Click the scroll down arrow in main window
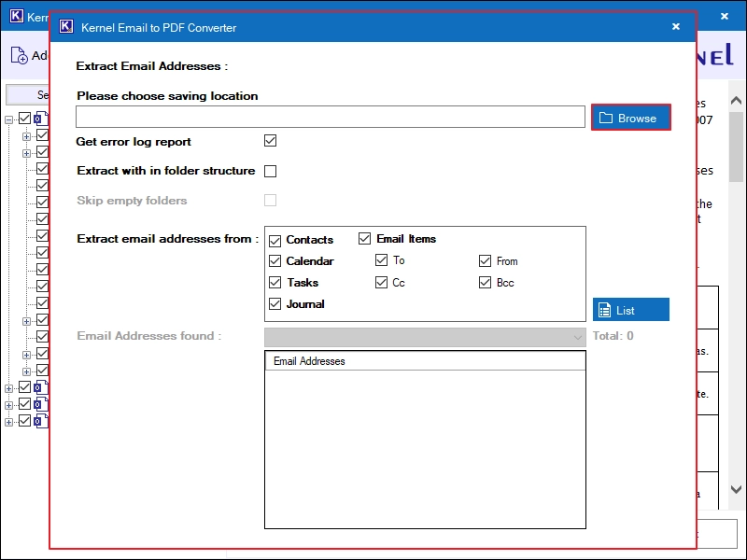This screenshot has width=747, height=560. 736,489
